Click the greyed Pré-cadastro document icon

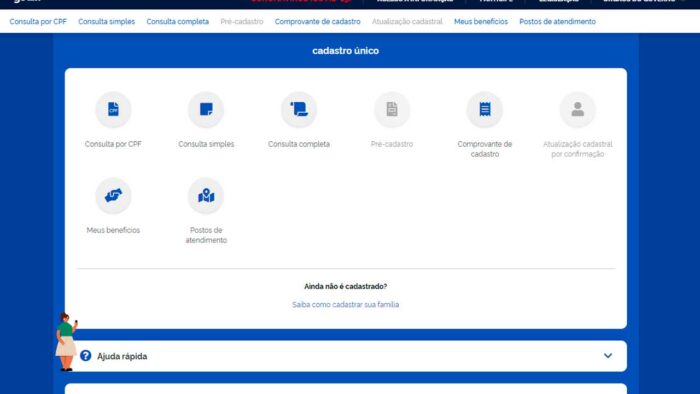(x=392, y=110)
